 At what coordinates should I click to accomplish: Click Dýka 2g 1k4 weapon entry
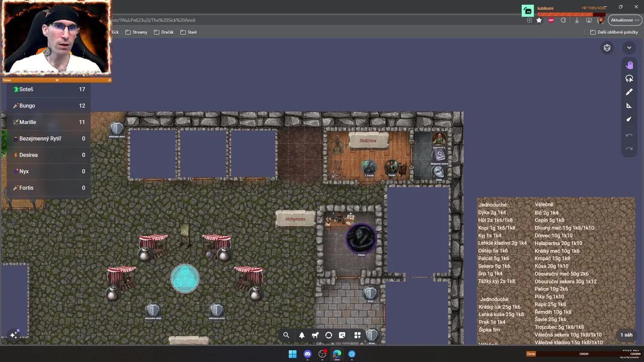[x=492, y=213]
